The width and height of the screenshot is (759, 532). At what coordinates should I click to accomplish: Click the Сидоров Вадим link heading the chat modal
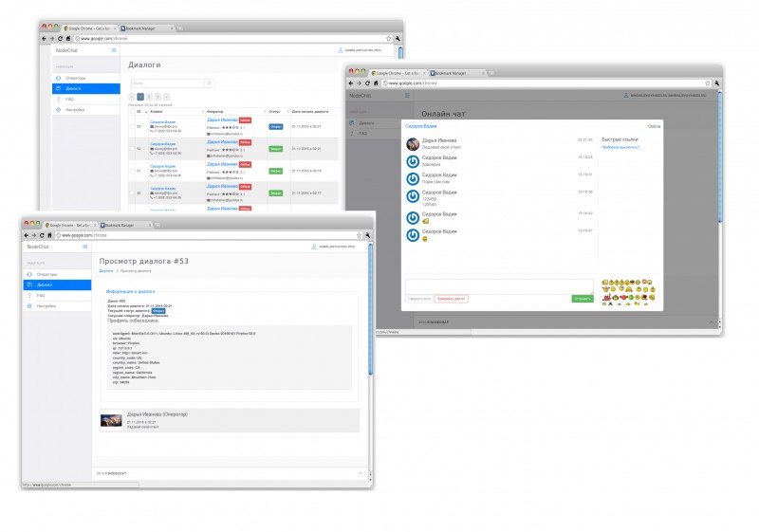420,126
